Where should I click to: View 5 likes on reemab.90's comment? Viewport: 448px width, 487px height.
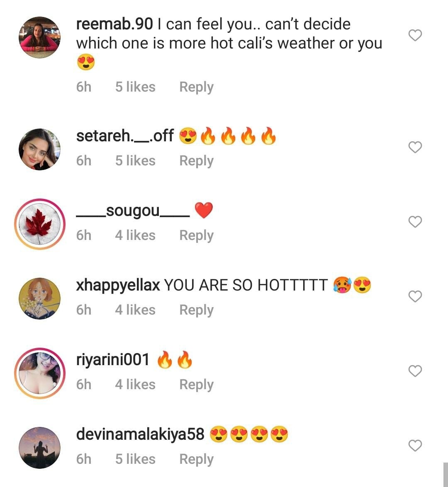coord(135,87)
